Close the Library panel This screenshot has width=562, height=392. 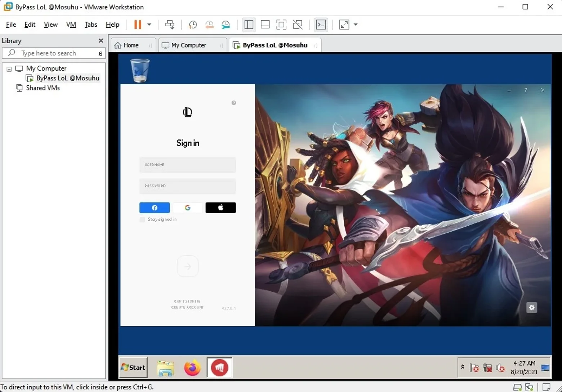[x=101, y=41]
